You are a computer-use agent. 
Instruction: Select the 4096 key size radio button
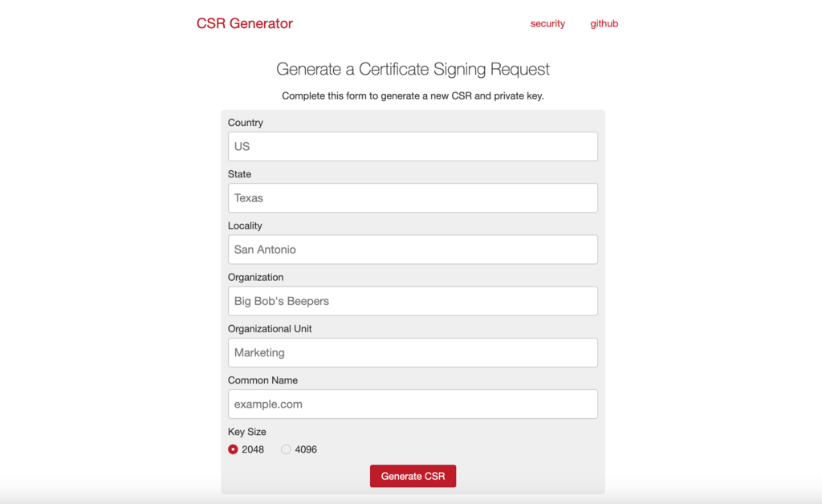(x=286, y=449)
